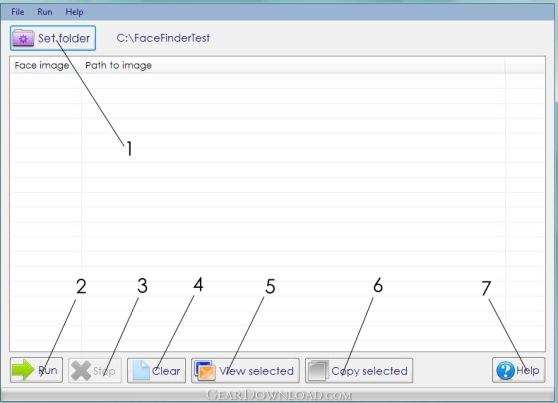This screenshot has width=558, height=403.
Task: Open the Run menu in menu bar
Action: pos(45,12)
